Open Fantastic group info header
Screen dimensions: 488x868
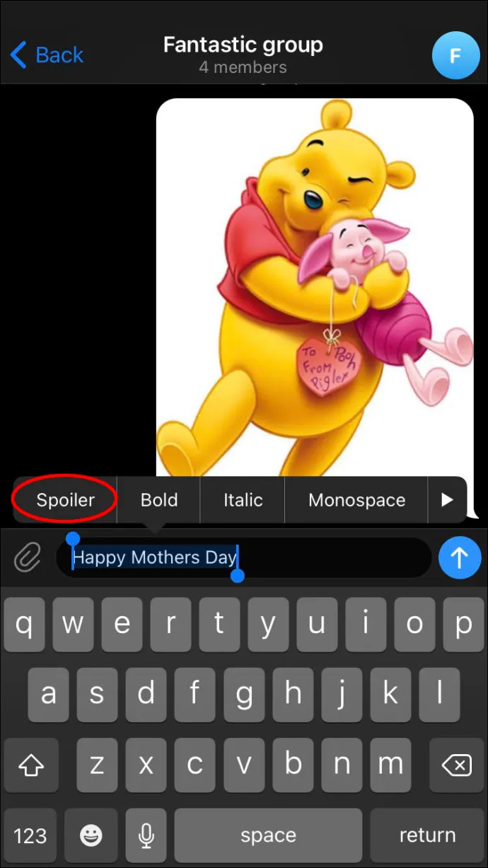point(243,54)
